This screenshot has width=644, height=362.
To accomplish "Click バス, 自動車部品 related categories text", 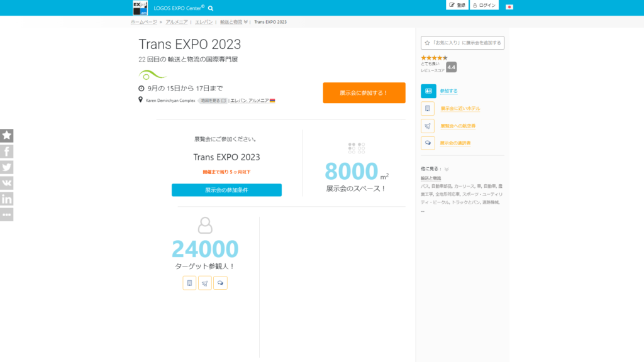I will pos(462,194).
